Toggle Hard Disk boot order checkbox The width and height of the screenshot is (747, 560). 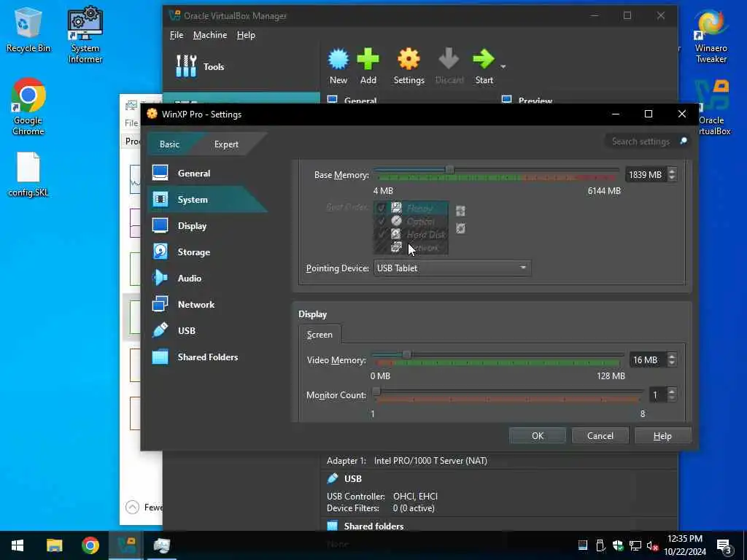pyautogui.click(x=381, y=234)
